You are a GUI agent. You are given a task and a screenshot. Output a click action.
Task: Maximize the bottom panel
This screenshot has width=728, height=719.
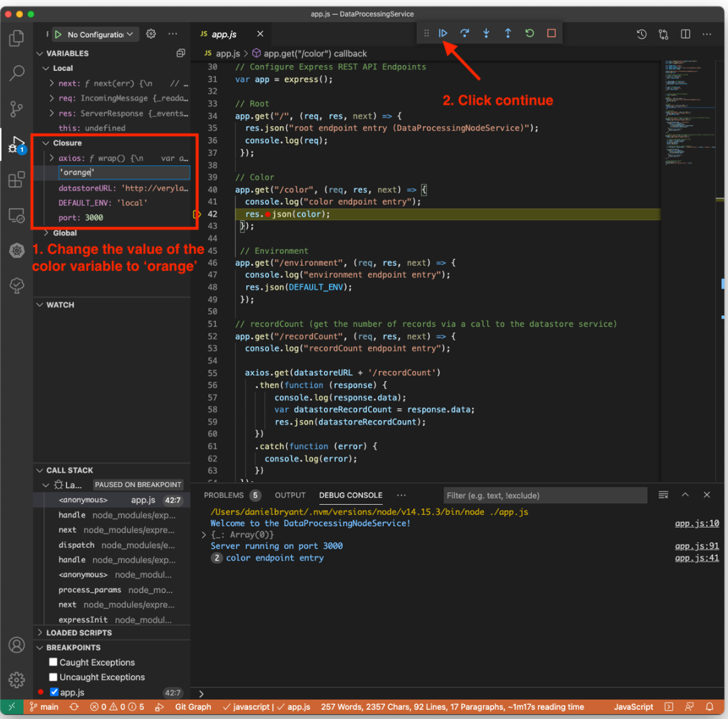tap(685, 495)
